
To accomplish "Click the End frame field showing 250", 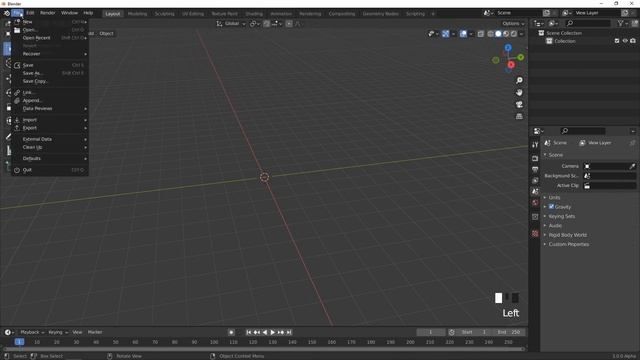I will point(509,332).
